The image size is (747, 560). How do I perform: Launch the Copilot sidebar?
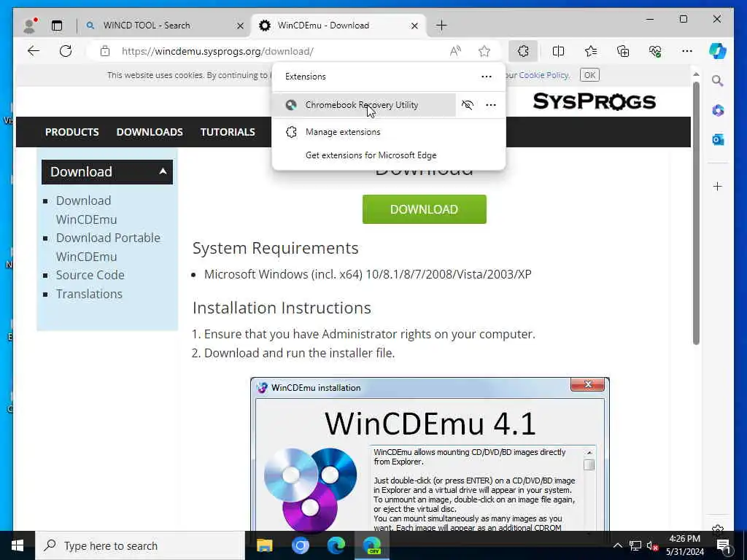pos(718,51)
